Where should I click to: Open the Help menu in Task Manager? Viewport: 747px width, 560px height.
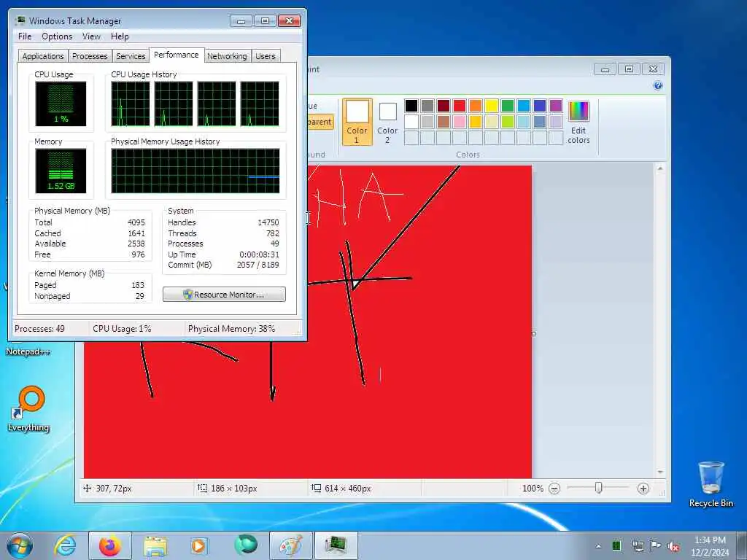[120, 36]
